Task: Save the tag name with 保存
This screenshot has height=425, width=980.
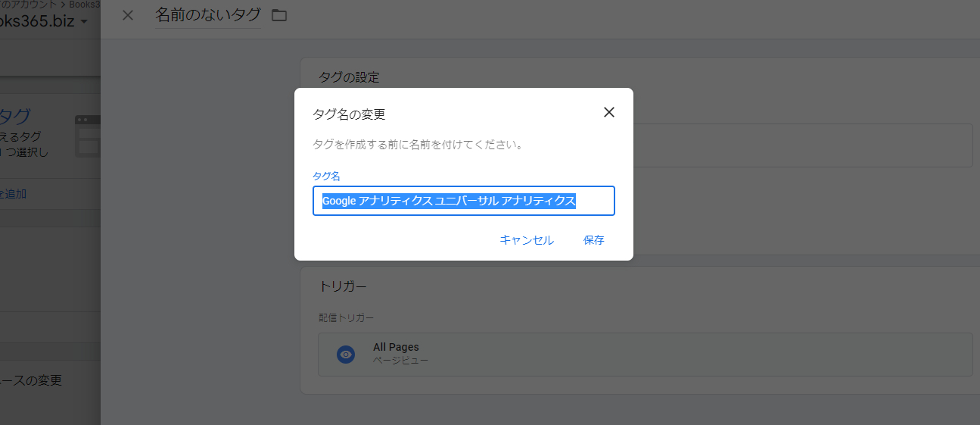Action: pyautogui.click(x=594, y=240)
